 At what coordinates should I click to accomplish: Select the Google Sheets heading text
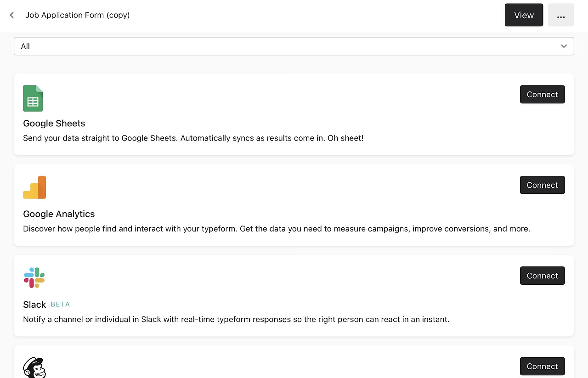click(54, 123)
